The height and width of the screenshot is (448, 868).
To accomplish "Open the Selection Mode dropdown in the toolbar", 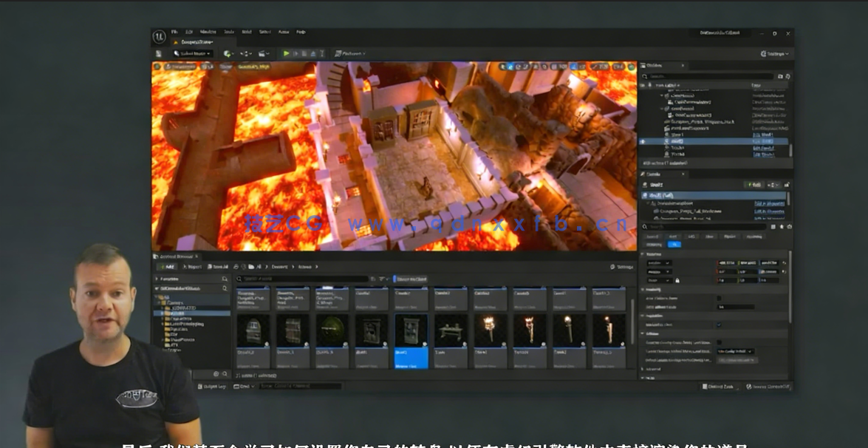I will pyautogui.click(x=191, y=53).
